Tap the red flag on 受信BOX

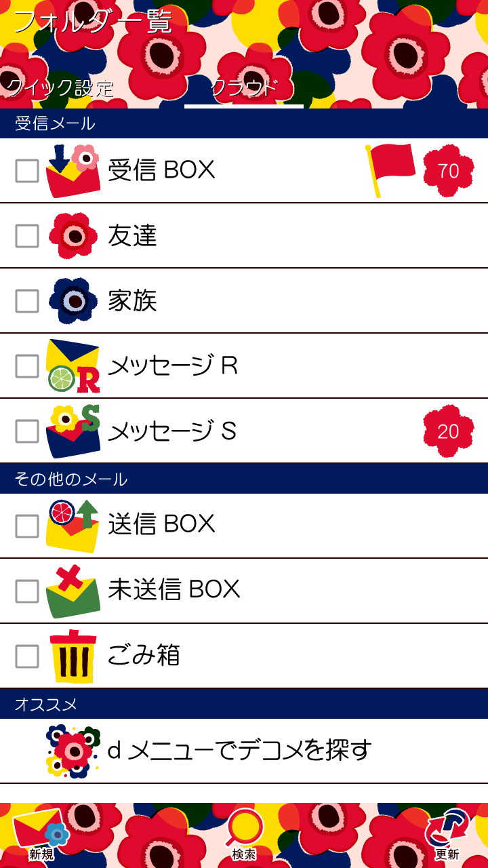(391, 170)
